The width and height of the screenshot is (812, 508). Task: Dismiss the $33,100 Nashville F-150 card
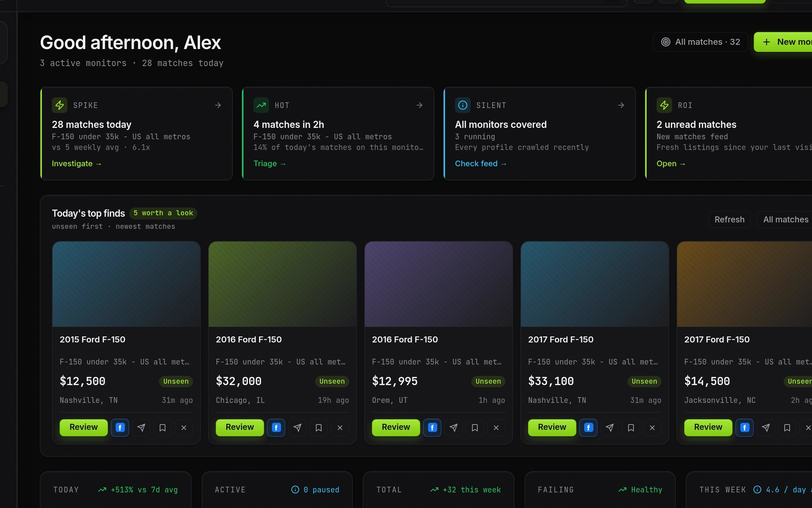[x=652, y=427]
